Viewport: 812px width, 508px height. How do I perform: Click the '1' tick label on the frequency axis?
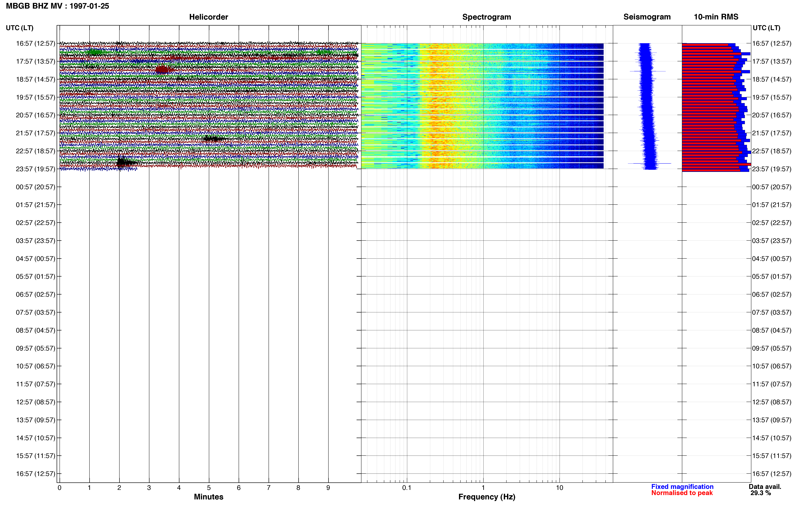(483, 487)
